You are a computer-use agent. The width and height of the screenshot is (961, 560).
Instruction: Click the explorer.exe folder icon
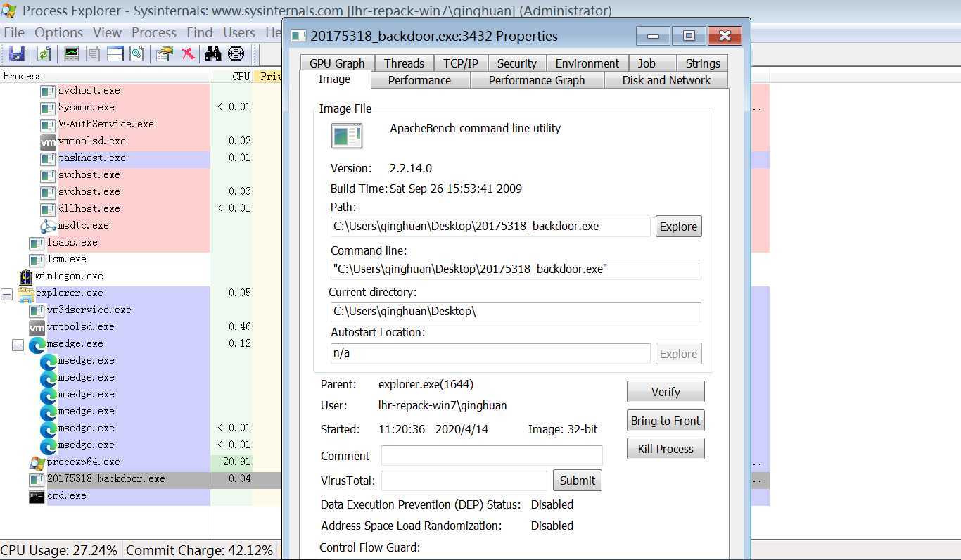pos(26,293)
